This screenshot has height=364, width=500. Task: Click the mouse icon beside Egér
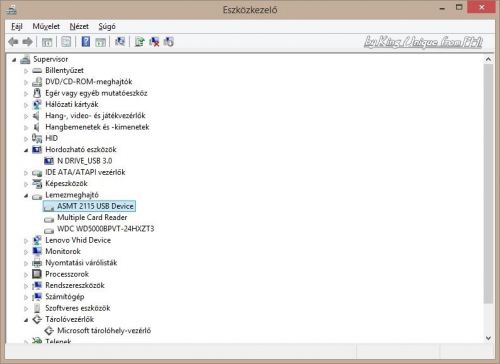coord(37,93)
